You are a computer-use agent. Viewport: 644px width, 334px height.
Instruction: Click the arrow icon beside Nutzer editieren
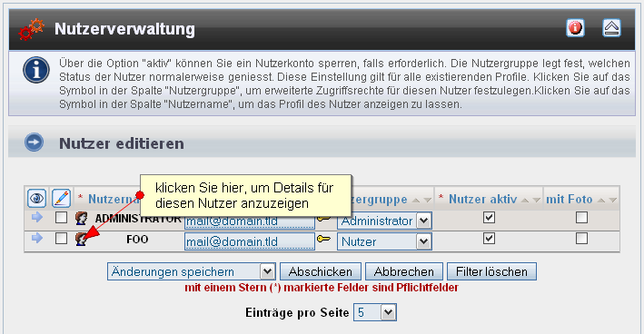(34, 142)
